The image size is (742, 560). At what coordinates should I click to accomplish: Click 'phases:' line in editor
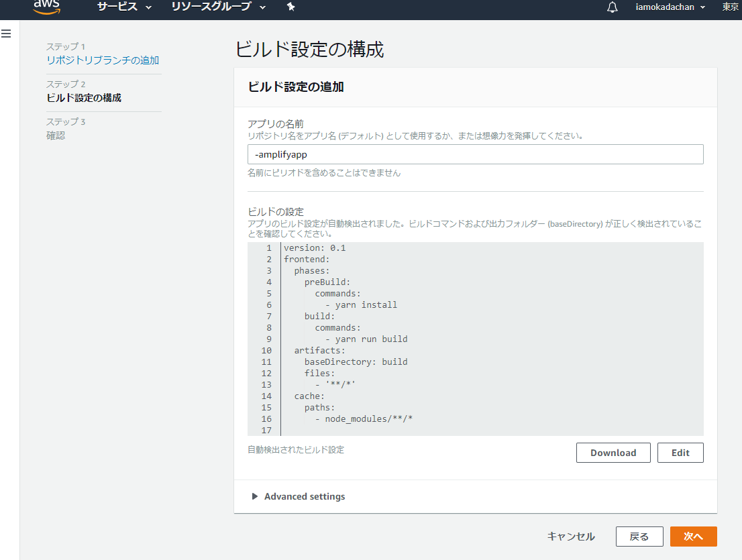tap(312, 270)
